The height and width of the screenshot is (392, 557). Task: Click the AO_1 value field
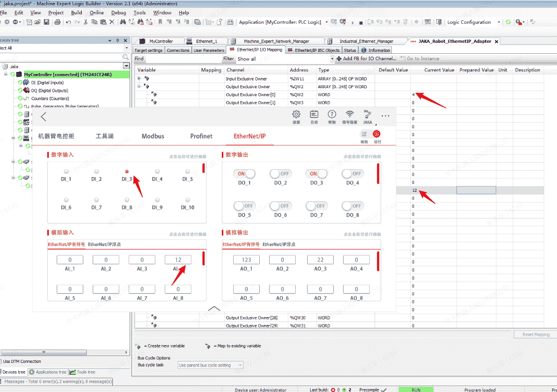[x=246, y=260]
